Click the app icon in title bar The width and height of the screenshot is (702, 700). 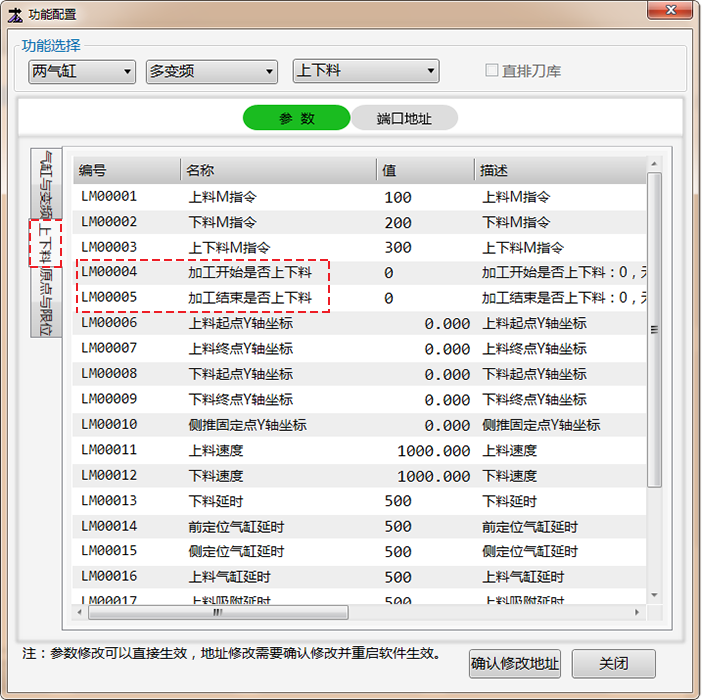pyautogui.click(x=15, y=15)
